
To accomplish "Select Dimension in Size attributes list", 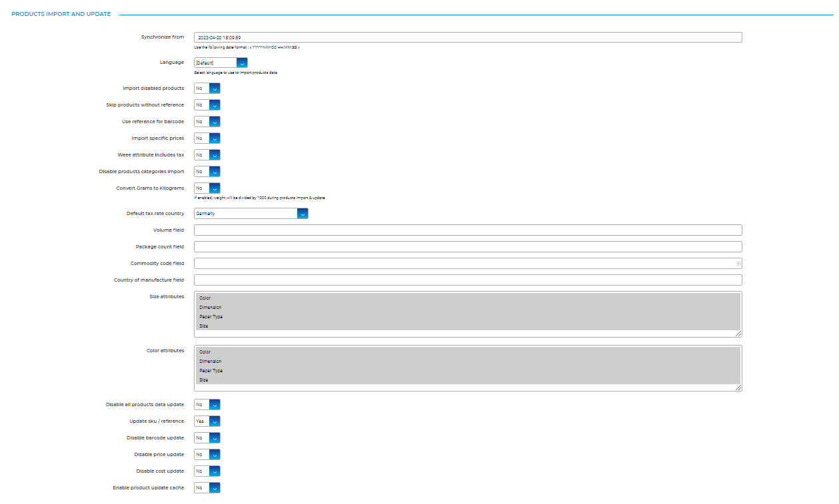I will [209, 308].
